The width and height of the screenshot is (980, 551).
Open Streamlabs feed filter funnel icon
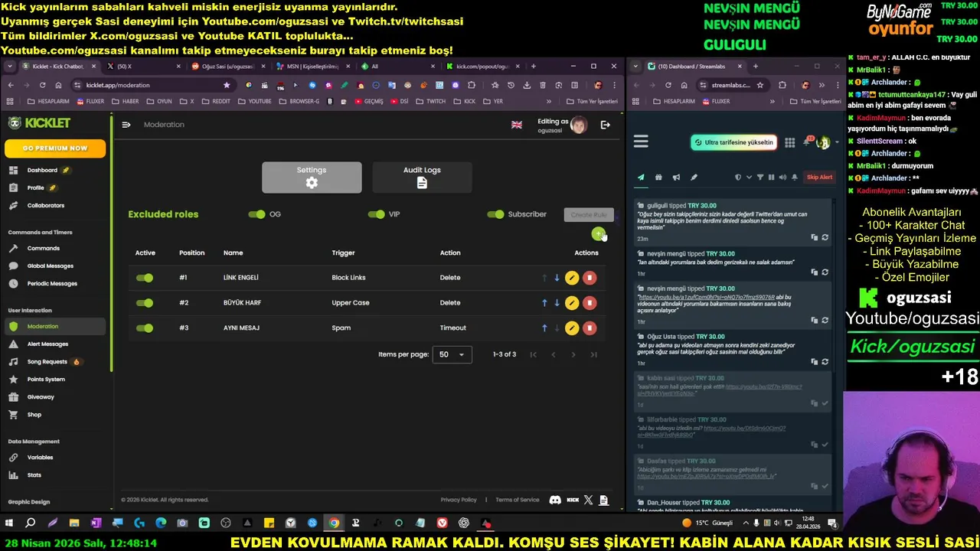tap(760, 178)
